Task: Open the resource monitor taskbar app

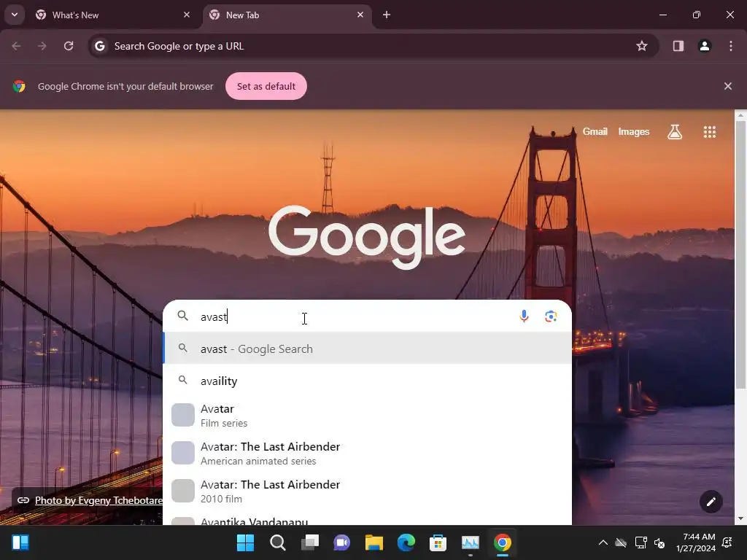Action: [471, 542]
